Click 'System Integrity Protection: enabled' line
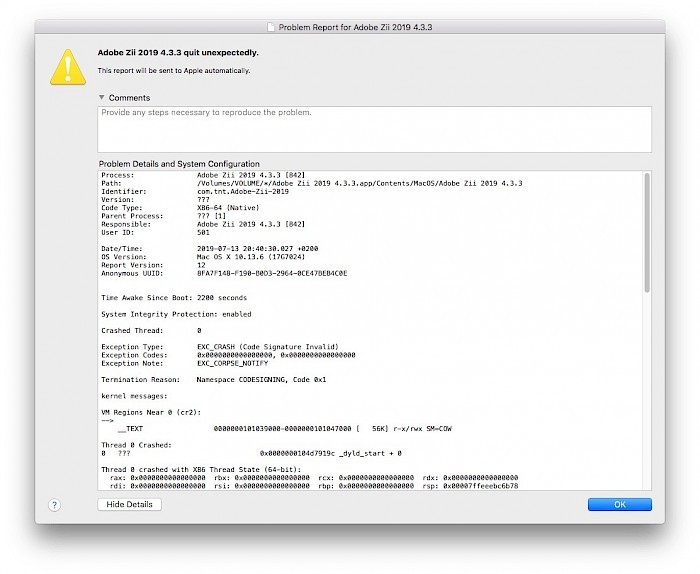The width and height of the screenshot is (700, 574). 176,314
